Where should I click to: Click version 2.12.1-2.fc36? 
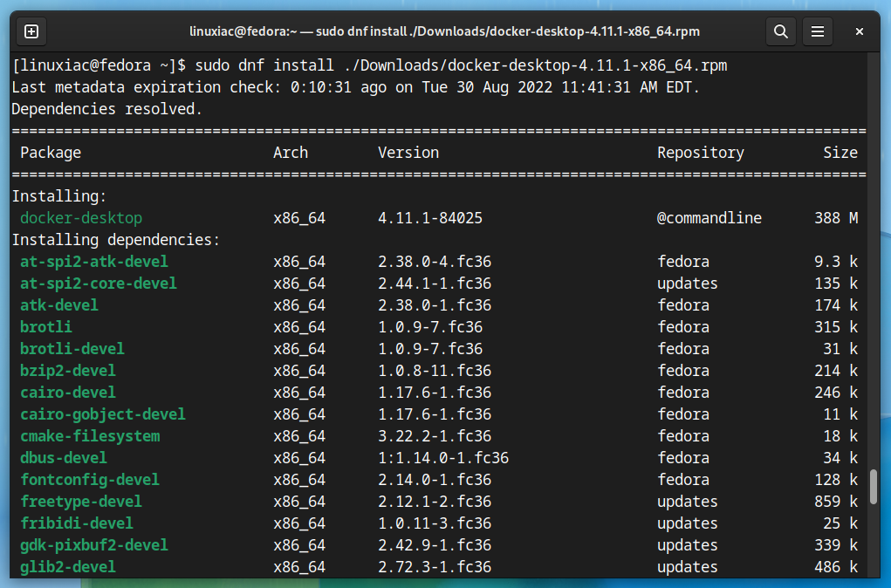tap(435, 502)
